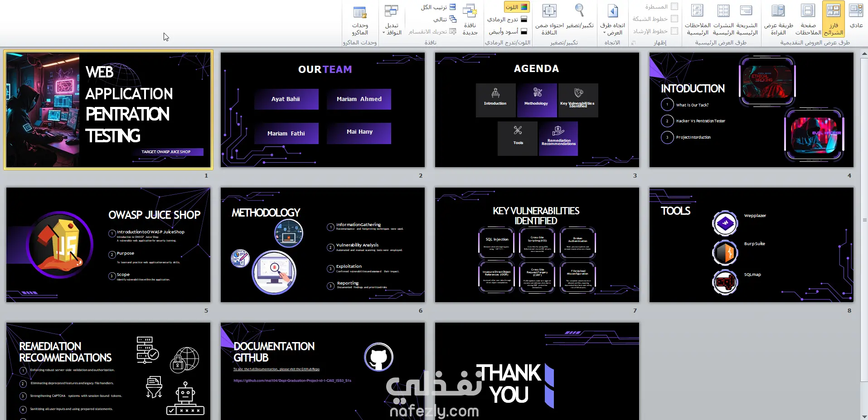868x420 pixels.
Task: Switch to Reading View (طريقة عرض القراءة)
Action: pyautogui.click(x=778, y=19)
